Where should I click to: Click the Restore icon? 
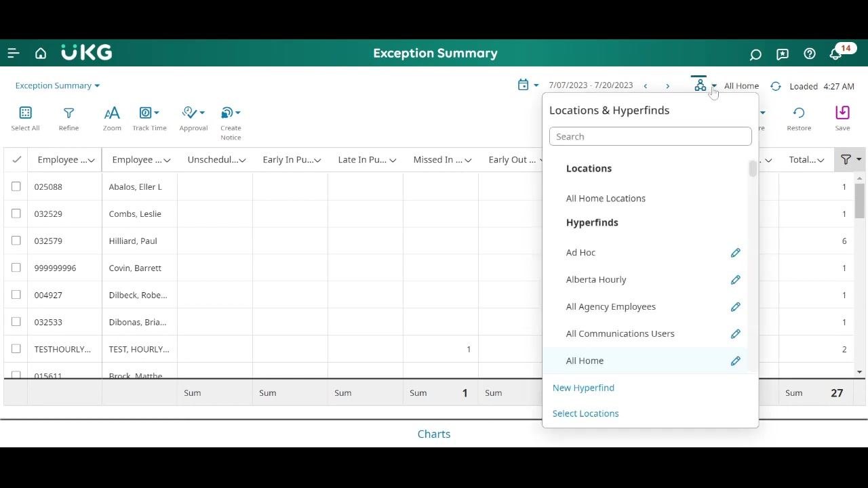coord(799,113)
